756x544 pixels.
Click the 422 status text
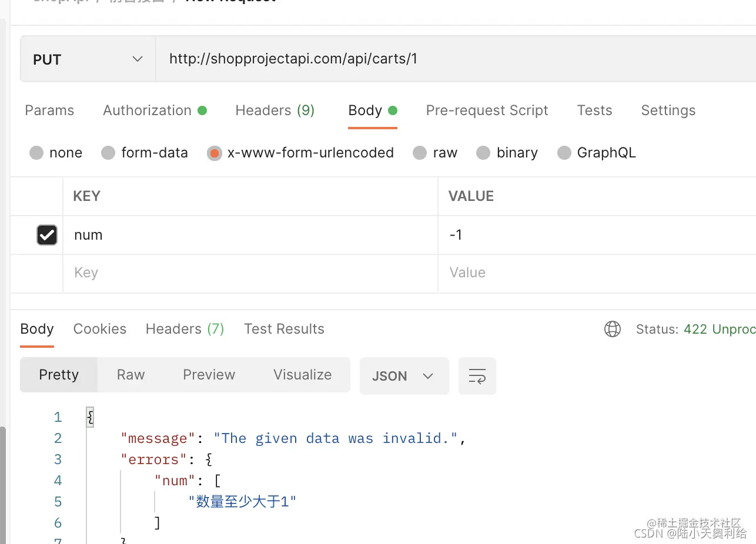pos(720,329)
